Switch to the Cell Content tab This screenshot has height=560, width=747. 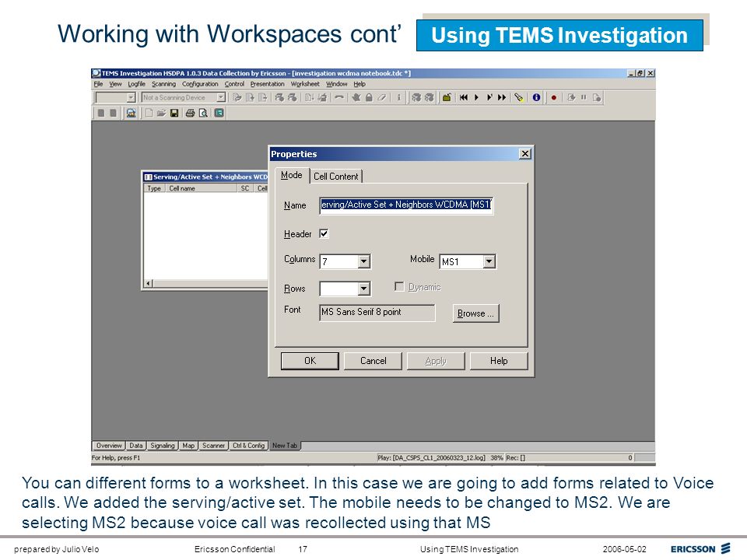pos(336,177)
